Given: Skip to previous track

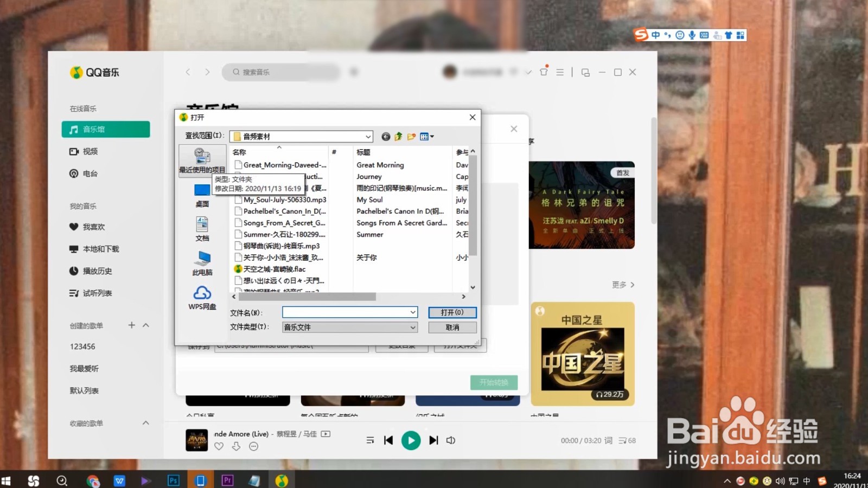Looking at the screenshot, I should tap(388, 440).
